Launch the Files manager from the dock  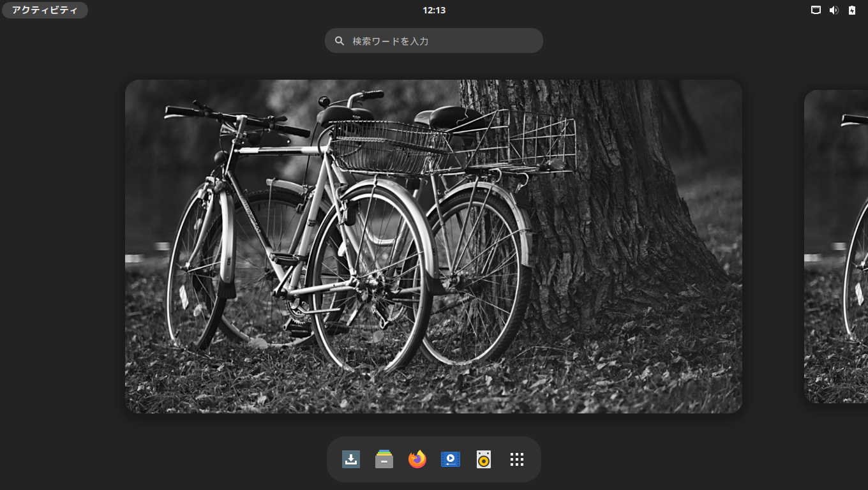pos(384,459)
